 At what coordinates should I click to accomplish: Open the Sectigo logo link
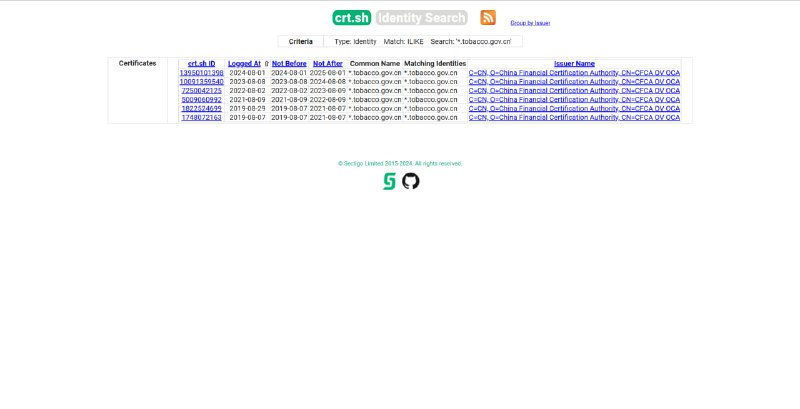pos(390,181)
